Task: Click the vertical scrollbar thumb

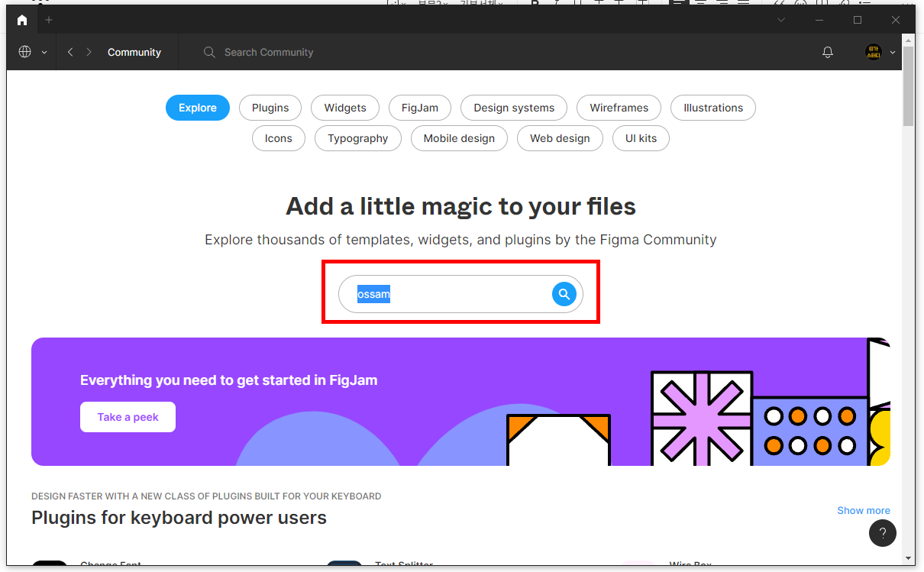Action: click(908, 85)
